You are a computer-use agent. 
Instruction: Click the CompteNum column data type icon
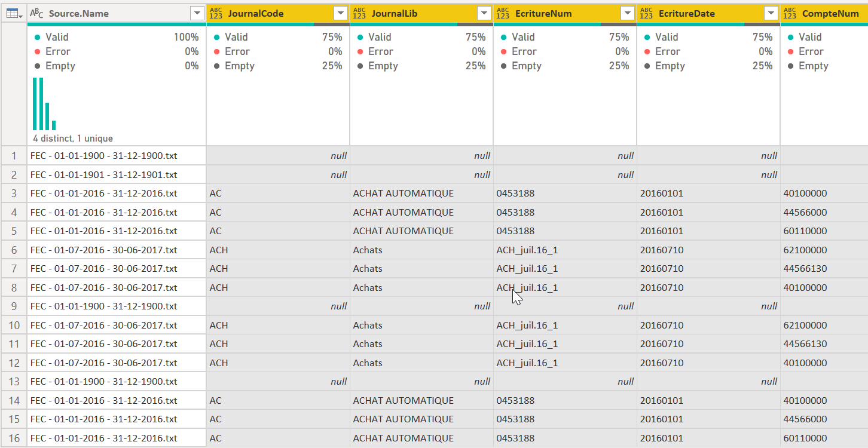(790, 13)
